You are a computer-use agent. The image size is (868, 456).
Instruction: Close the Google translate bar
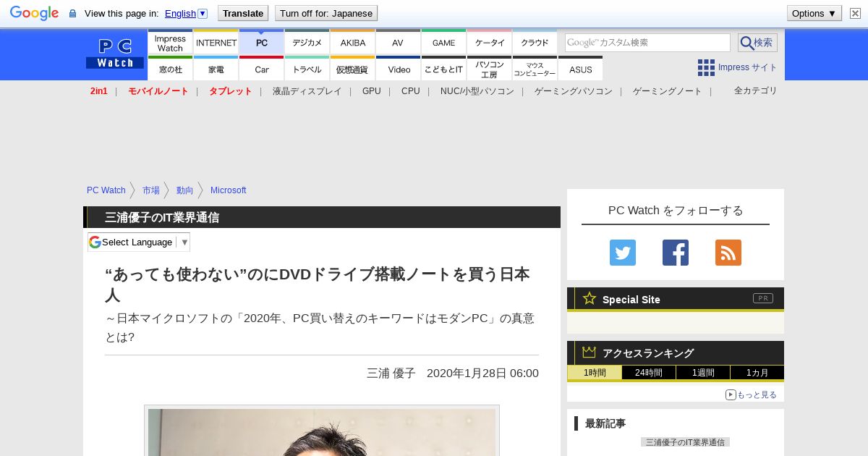coord(855,13)
